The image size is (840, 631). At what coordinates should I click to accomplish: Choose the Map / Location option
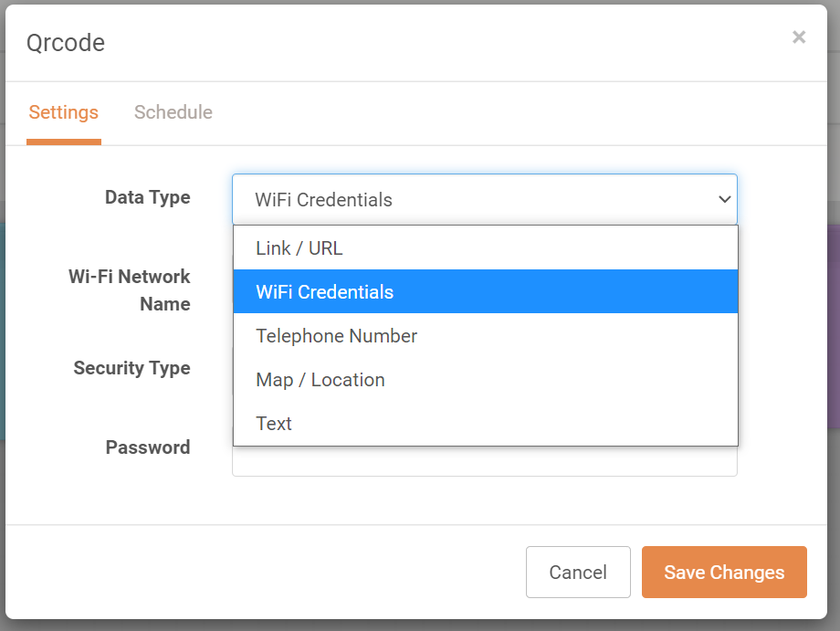pos(486,380)
